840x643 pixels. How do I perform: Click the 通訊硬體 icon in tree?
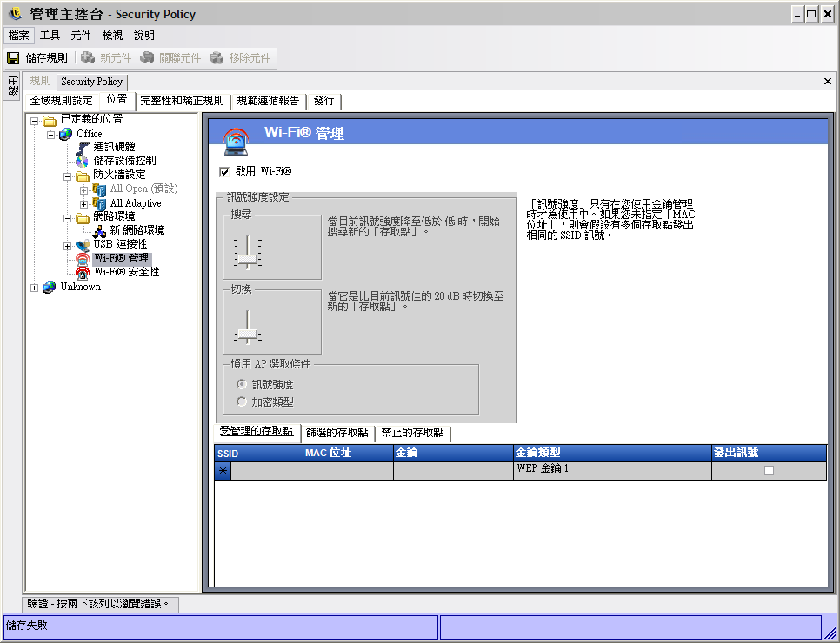click(83, 147)
